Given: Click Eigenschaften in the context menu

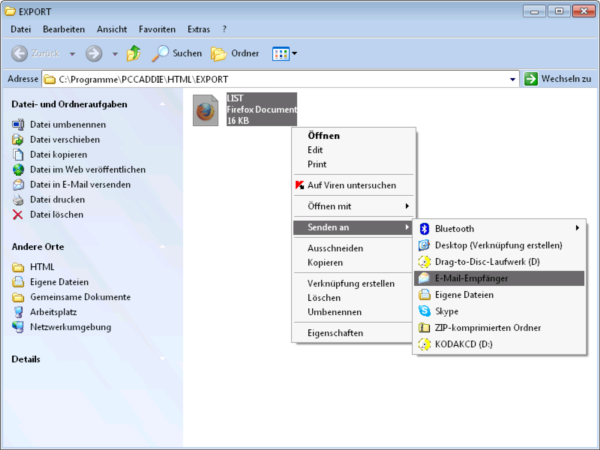Looking at the screenshot, I should click(x=335, y=332).
